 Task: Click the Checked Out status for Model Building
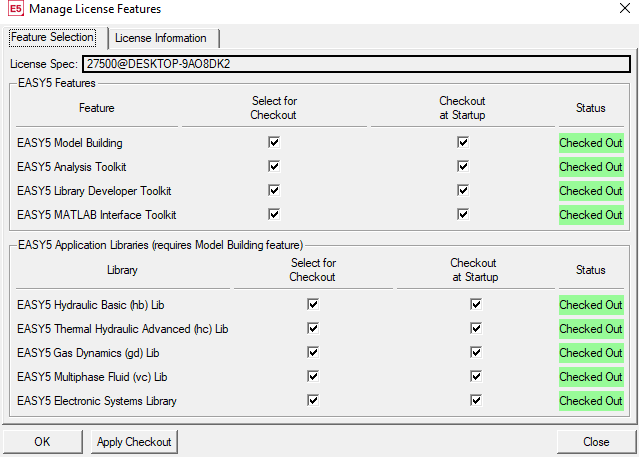tap(591, 142)
